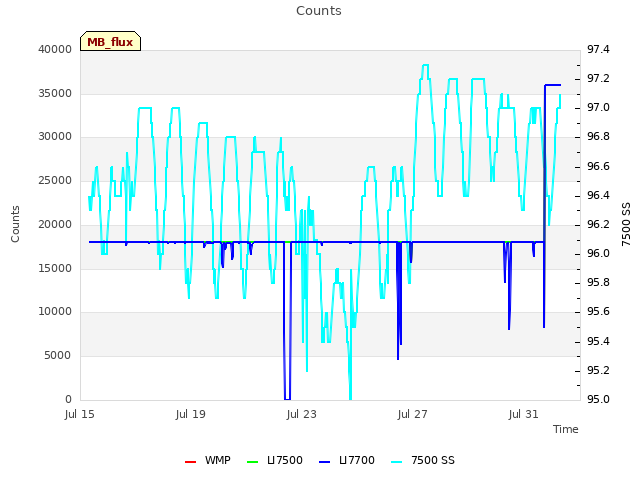Select the Jul 23 x-axis tick
This screenshot has width=640, height=480.
coord(302,414)
